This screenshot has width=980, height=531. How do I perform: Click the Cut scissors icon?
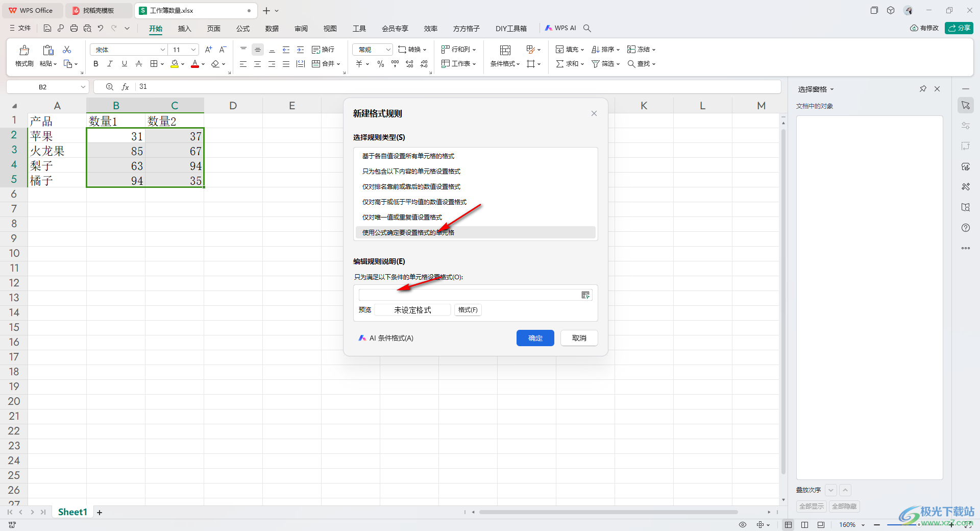point(67,50)
